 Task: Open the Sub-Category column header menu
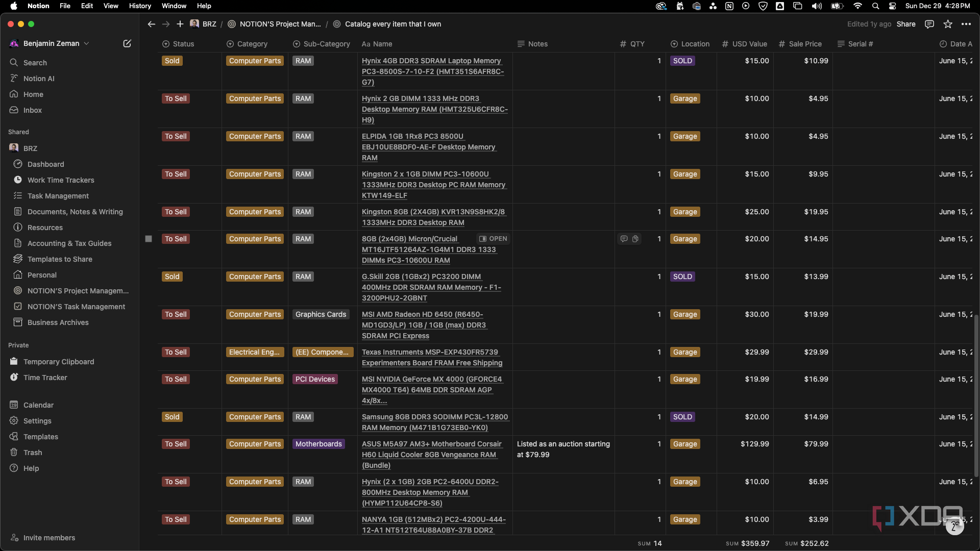322,44
